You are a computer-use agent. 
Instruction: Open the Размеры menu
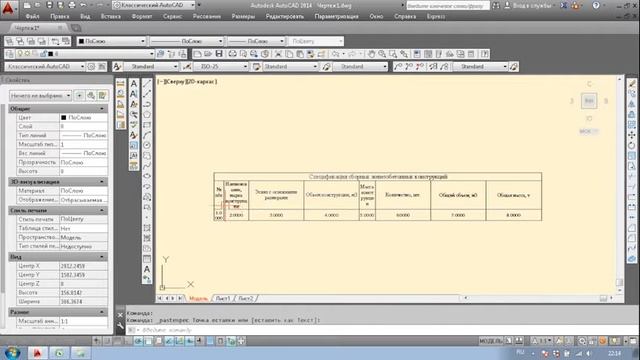pos(243,16)
